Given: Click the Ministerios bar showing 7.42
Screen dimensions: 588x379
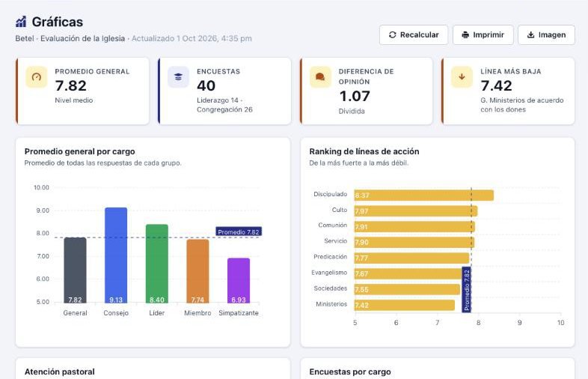Looking at the screenshot, I should pos(405,305).
